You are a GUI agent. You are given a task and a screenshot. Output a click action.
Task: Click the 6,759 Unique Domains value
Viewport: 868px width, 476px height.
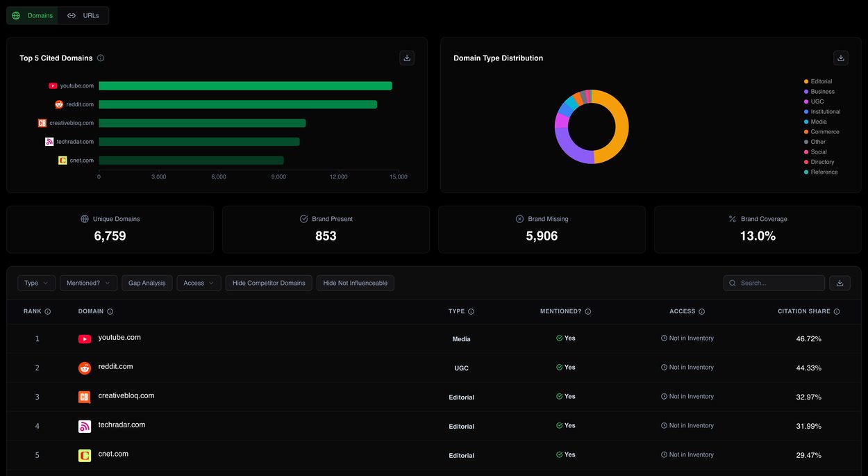click(110, 236)
